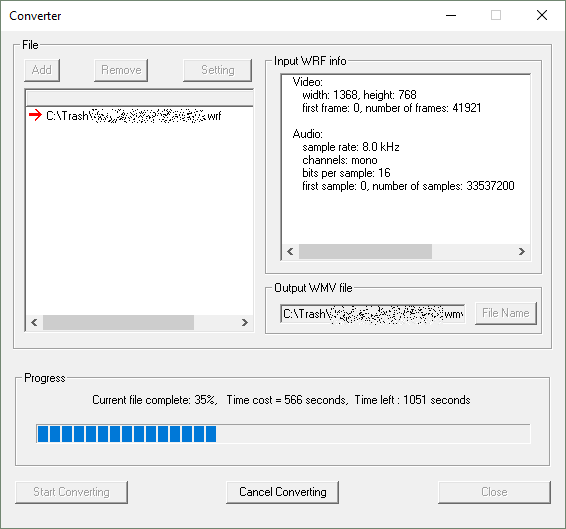Click the File Name button
This screenshot has height=529, width=566.
click(x=505, y=313)
